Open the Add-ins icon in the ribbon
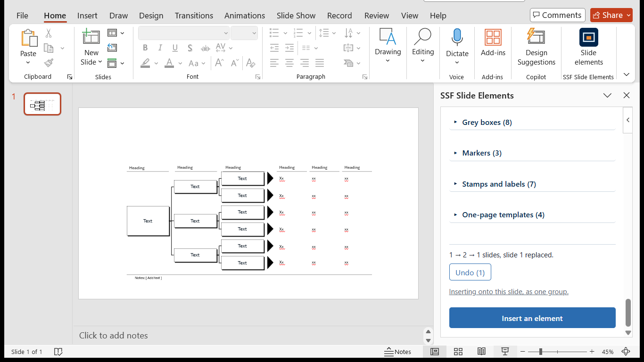The height and width of the screenshot is (362, 644). (493, 37)
